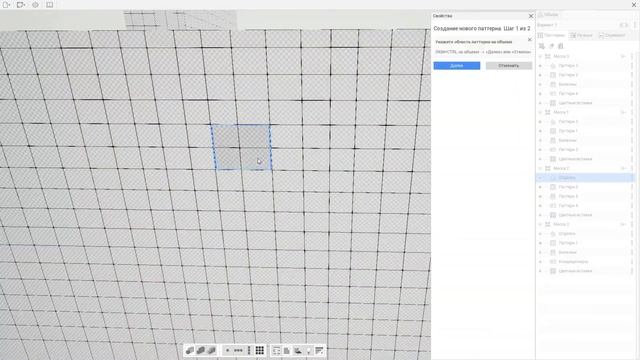Choose the three-by-three grid layout icon
Image resolution: width=640 pixels, height=360 pixels.
(x=260, y=351)
